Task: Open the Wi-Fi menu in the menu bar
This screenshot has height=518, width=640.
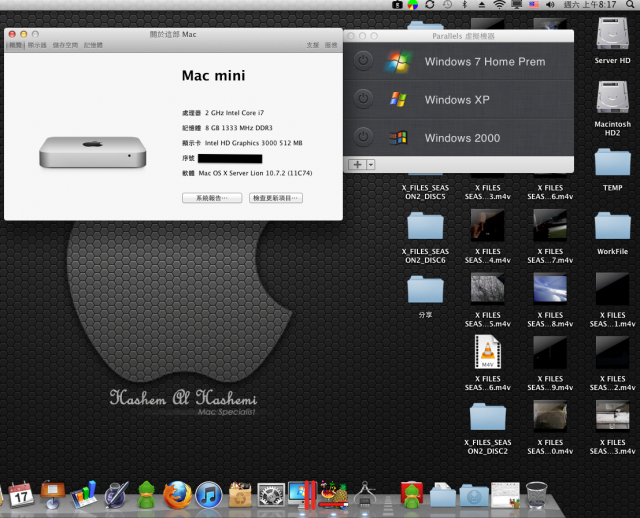Action: [499, 4]
